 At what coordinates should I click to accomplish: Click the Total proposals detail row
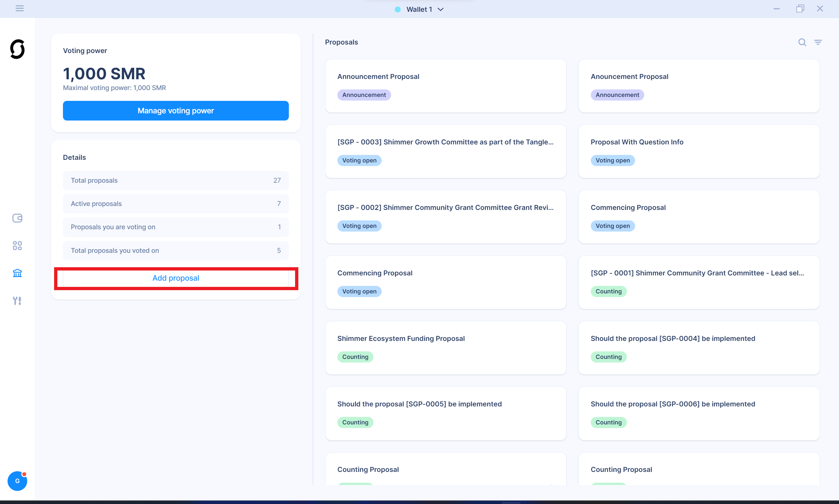point(176,180)
